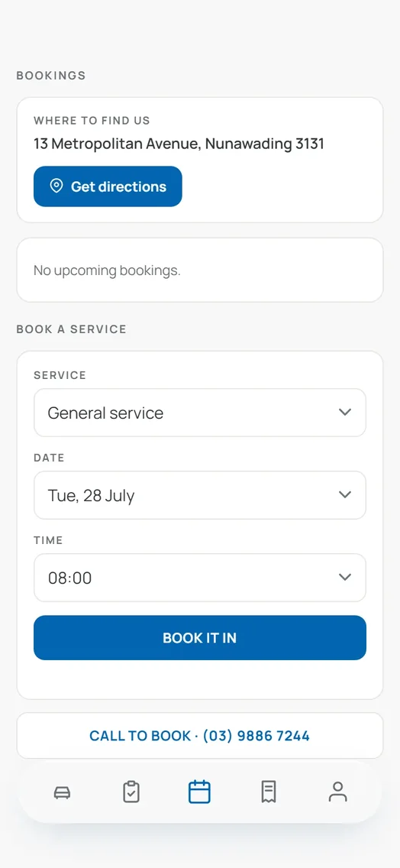The height and width of the screenshot is (868, 400).
Task: Click the Get directions button
Action: [x=108, y=186]
